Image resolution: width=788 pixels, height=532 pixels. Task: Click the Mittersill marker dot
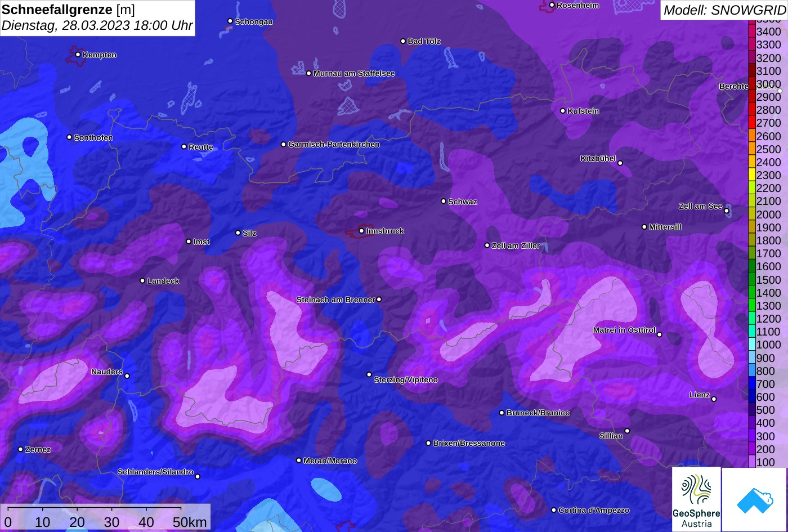(644, 227)
